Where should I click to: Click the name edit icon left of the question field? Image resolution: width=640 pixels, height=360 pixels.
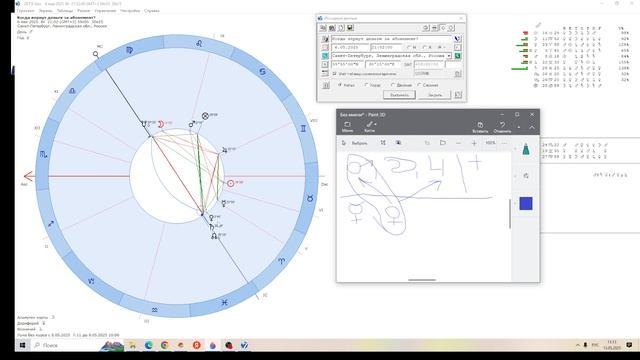(x=325, y=39)
